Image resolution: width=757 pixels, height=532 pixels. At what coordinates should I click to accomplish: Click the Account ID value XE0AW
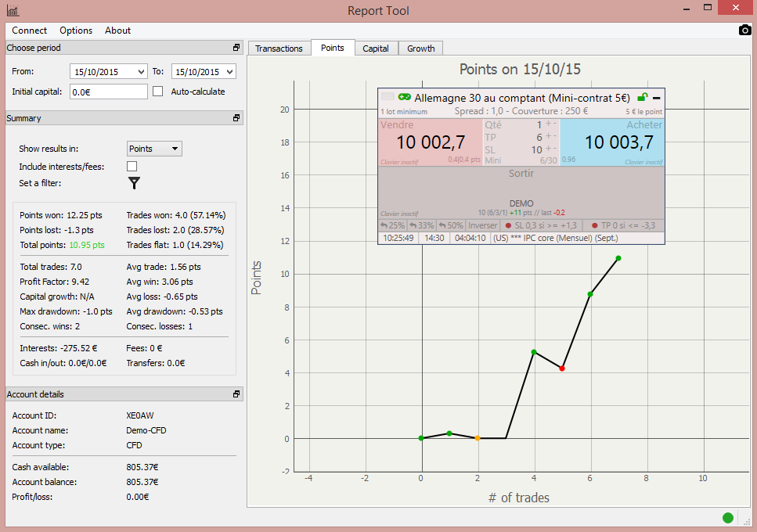140,415
